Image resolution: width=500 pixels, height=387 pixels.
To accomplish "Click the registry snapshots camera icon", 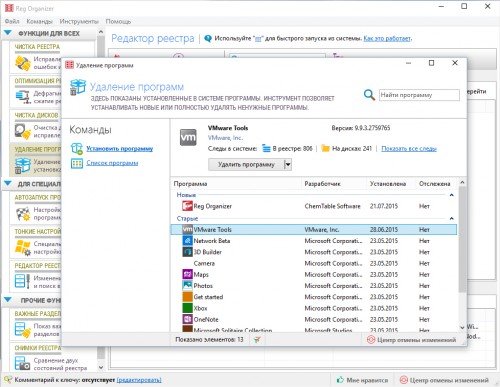I will tap(23, 363).
